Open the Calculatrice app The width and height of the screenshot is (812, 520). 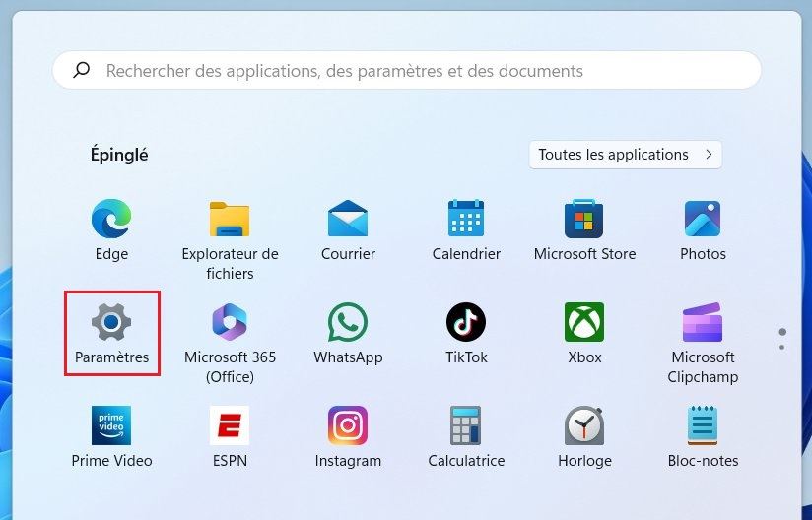click(466, 436)
